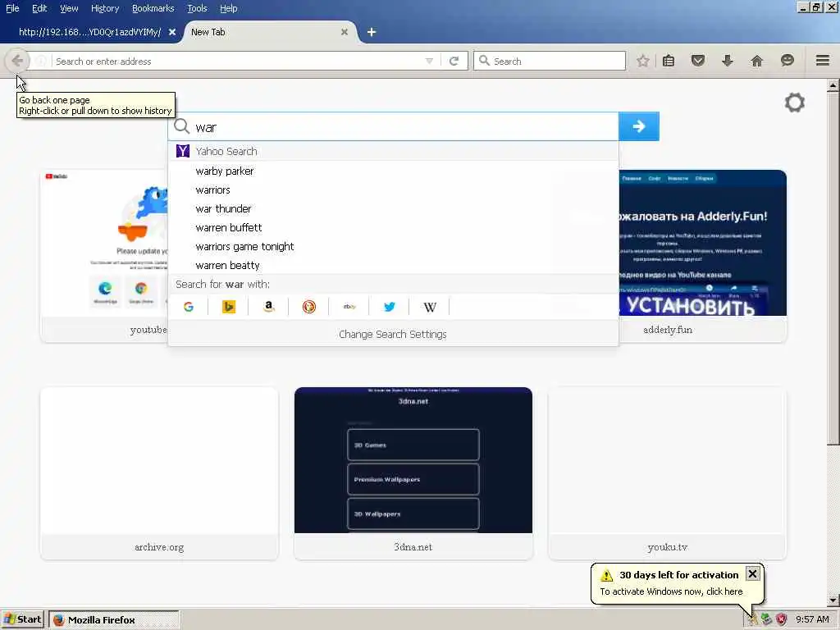Image resolution: width=840 pixels, height=630 pixels.
Task: Save to Pocket icon
Action: [x=697, y=61]
